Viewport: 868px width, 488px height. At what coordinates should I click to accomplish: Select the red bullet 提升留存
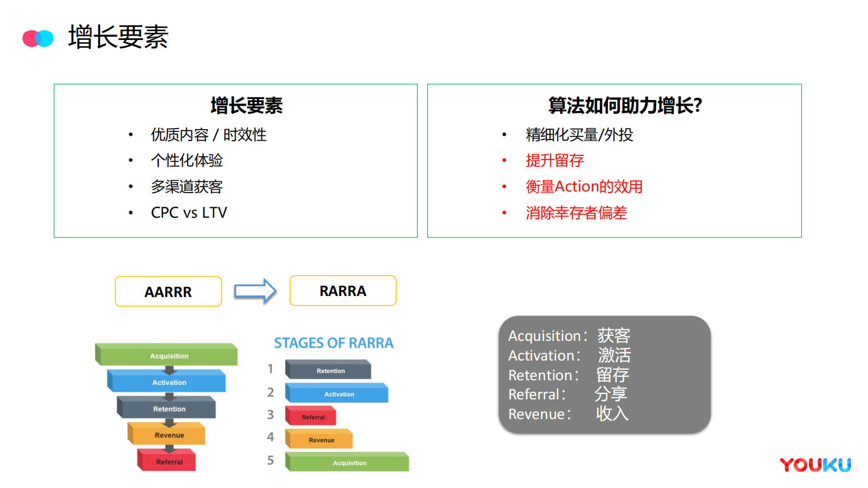[555, 160]
